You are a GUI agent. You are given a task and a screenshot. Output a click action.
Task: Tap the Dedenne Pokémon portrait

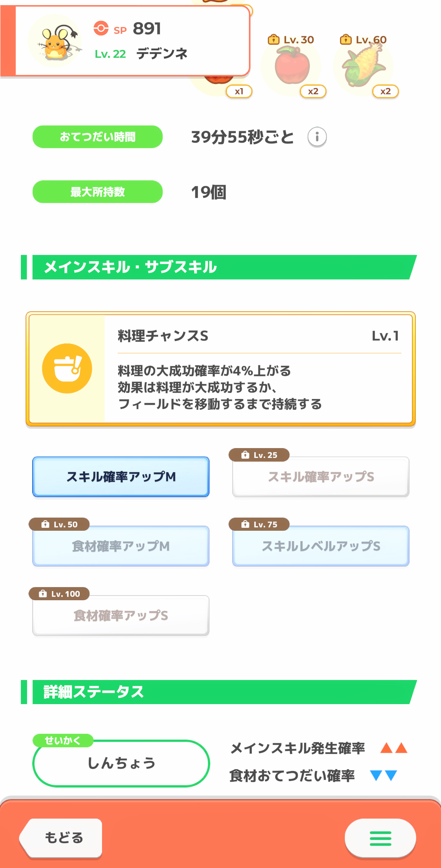tap(56, 41)
